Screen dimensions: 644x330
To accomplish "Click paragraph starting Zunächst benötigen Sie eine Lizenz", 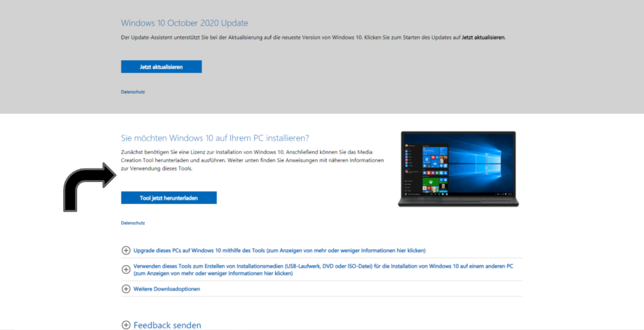I will click(253, 160).
